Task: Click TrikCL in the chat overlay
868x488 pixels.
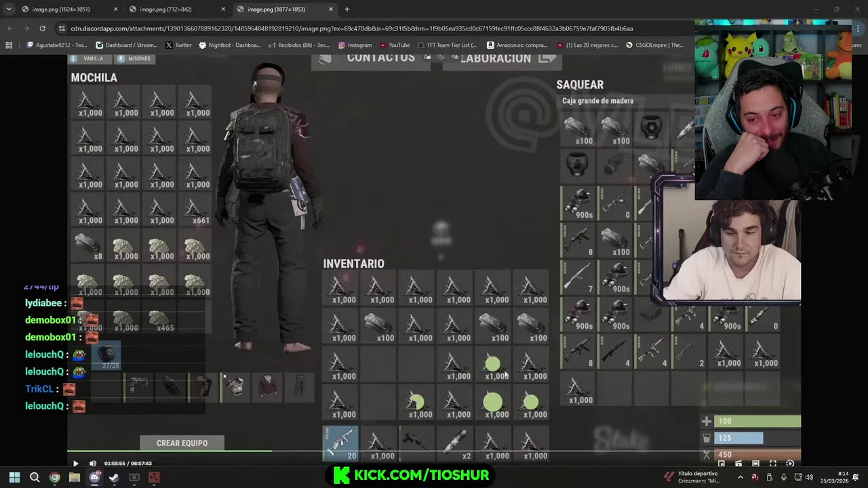Action: click(39, 389)
